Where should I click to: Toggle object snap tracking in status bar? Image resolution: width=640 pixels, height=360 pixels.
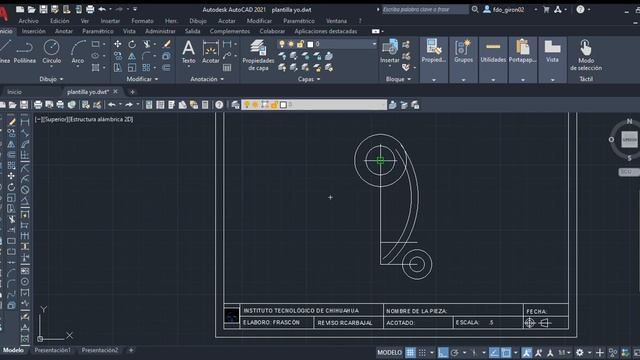[494, 353]
